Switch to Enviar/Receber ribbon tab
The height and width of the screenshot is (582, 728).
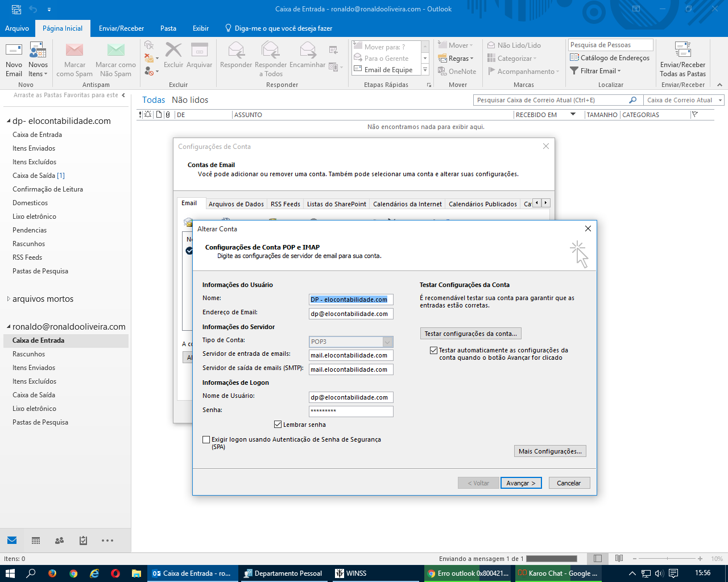[121, 28]
